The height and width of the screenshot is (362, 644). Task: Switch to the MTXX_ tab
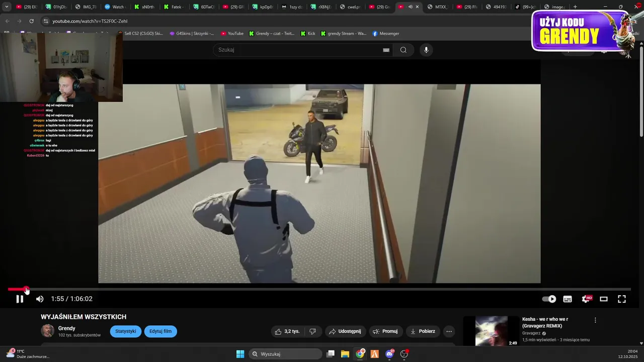tap(437, 7)
